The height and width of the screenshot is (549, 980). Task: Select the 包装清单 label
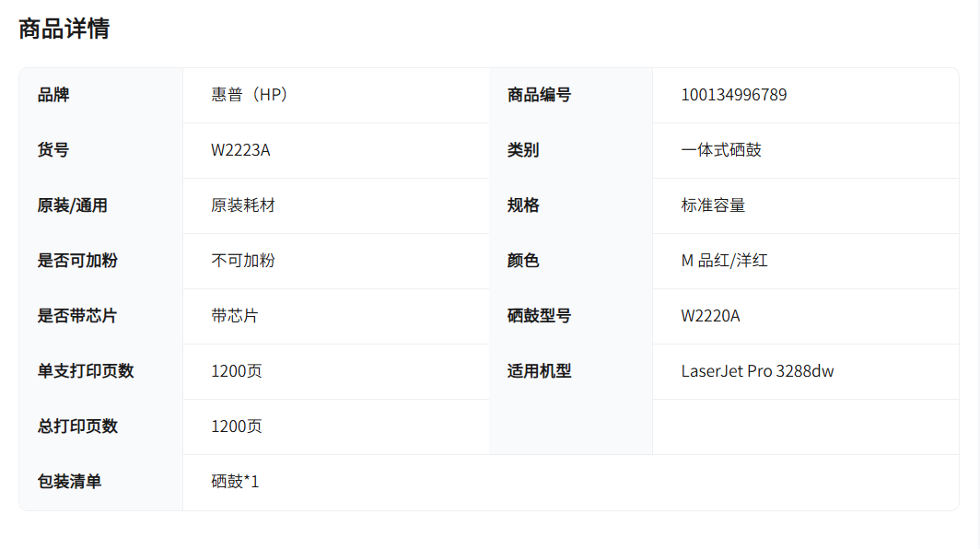point(69,482)
